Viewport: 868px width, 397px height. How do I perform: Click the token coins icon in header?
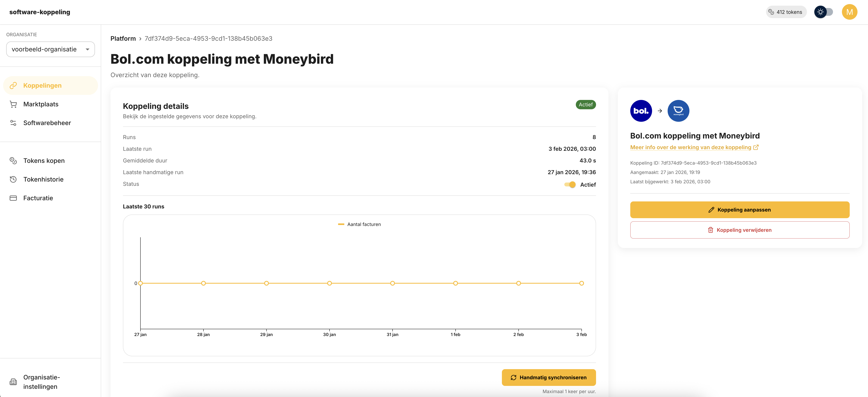(x=771, y=12)
